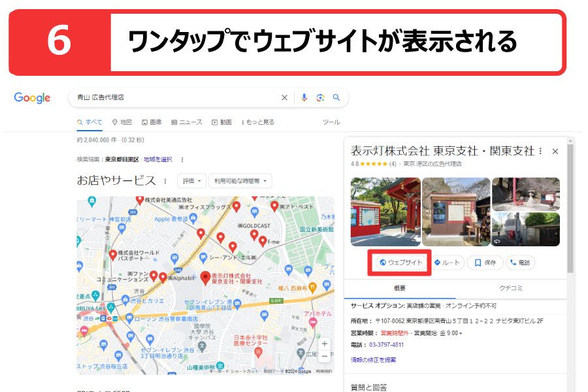Click the ローソン 渋谷警察署南店 marker
Viewport: 588px width, 392px height.
click(x=129, y=319)
